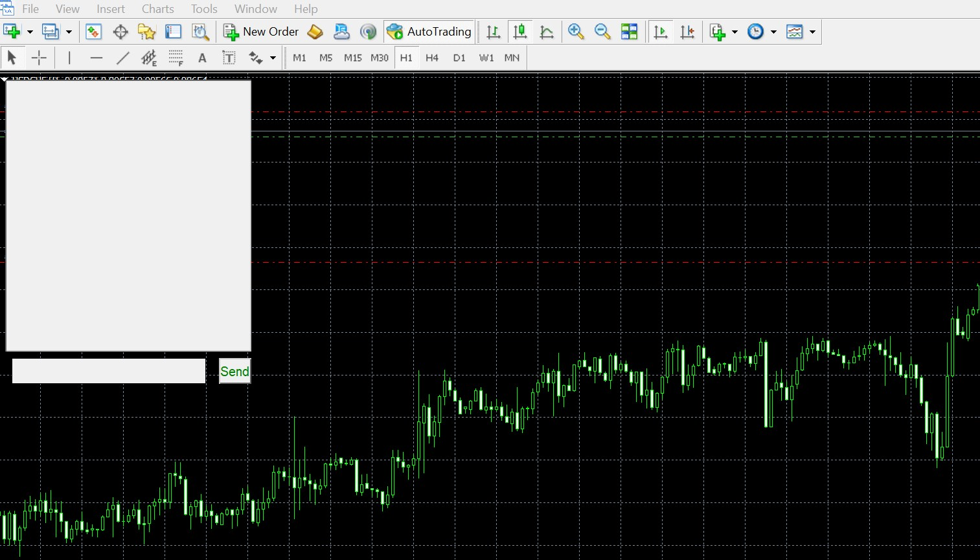Viewport: 980px width, 560px height.
Task: Open the View menu
Action: tap(67, 9)
